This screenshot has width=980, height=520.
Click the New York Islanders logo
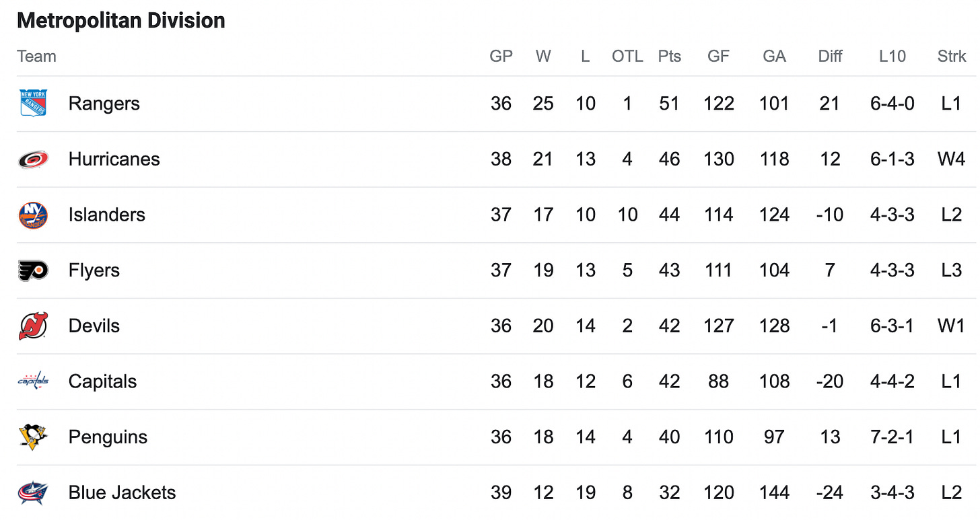[33, 215]
